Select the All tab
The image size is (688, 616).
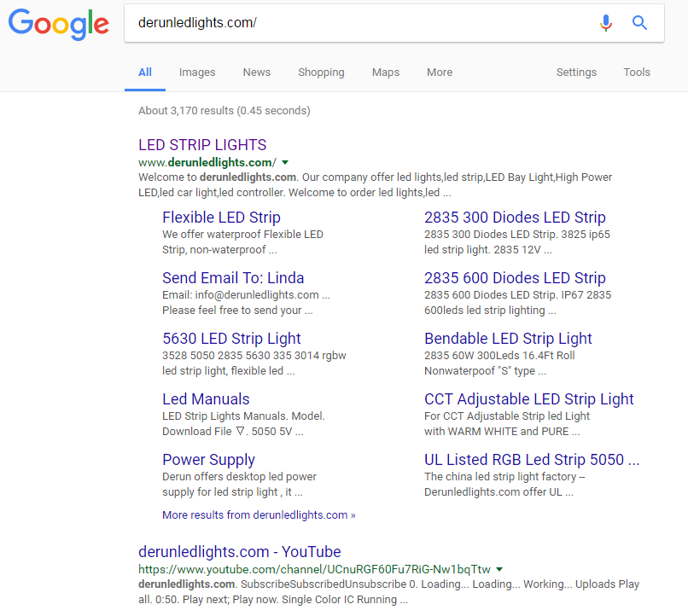coord(145,73)
